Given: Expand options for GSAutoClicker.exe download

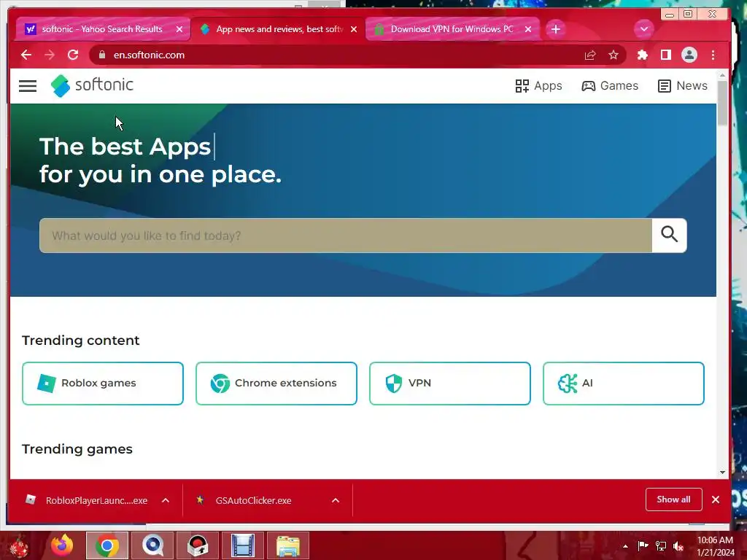Looking at the screenshot, I should 336,500.
